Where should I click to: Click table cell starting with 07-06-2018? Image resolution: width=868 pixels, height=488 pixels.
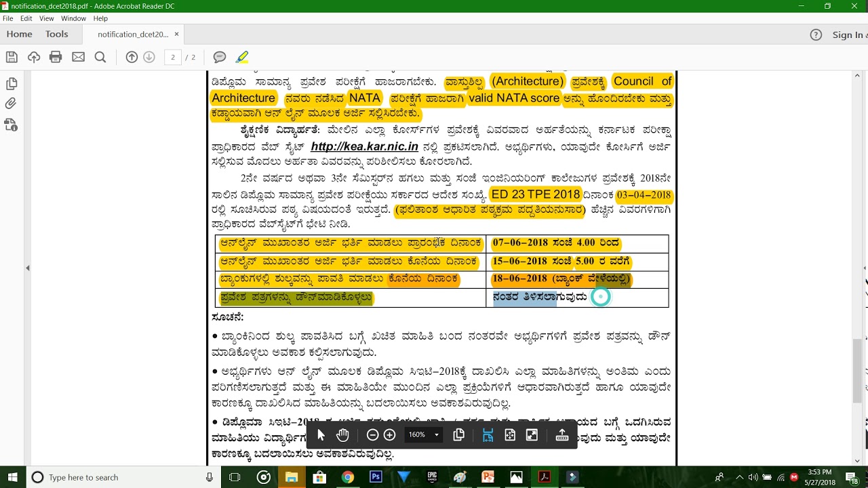pyautogui.click(x=577, y=243)
